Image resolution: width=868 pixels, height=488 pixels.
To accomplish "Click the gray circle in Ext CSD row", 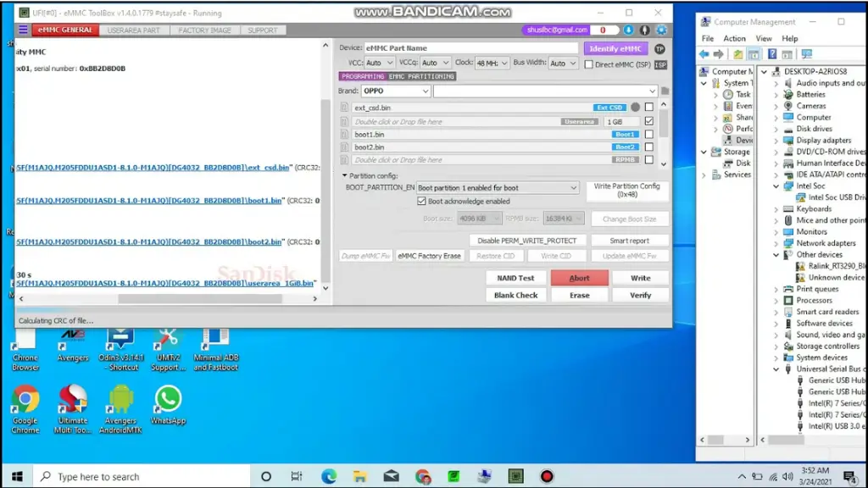I will point(636,108).
